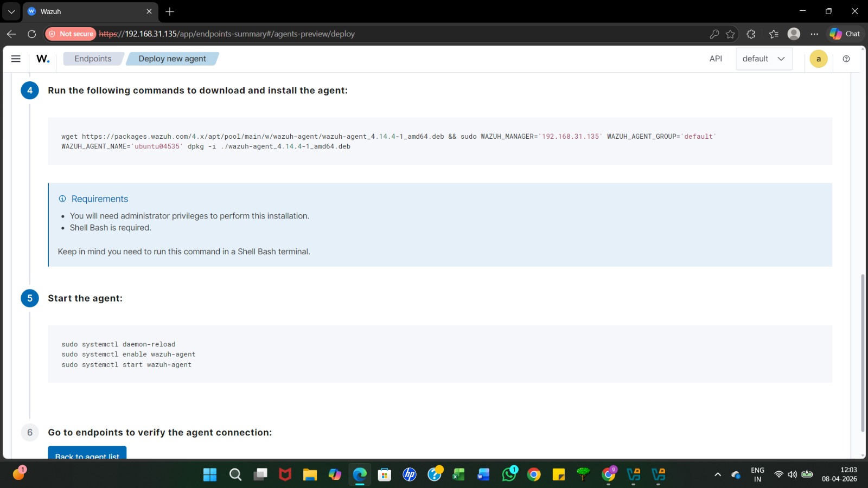The height and width of the screenshot is (488, 868).
Task: Click the browser address bar URL
Action: [227, 34]
